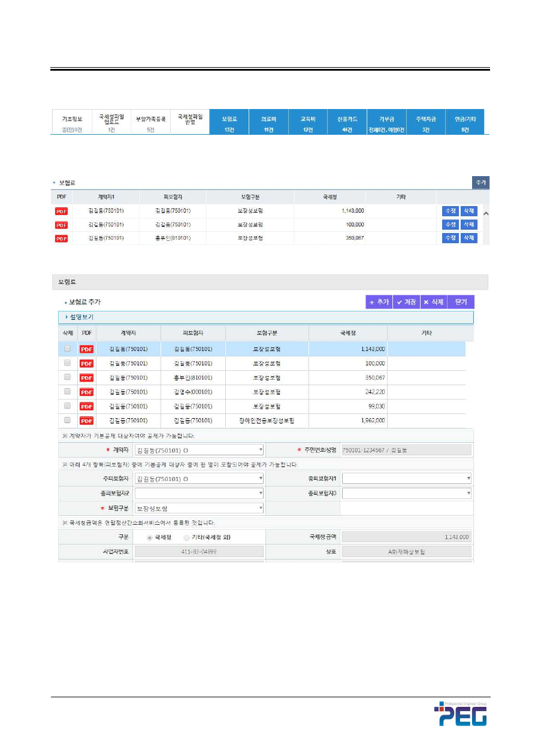The height and width of the screenshot is (756, 535).
Task: Click 수정 button for the 100,000 row
Action: coord(449,225)
